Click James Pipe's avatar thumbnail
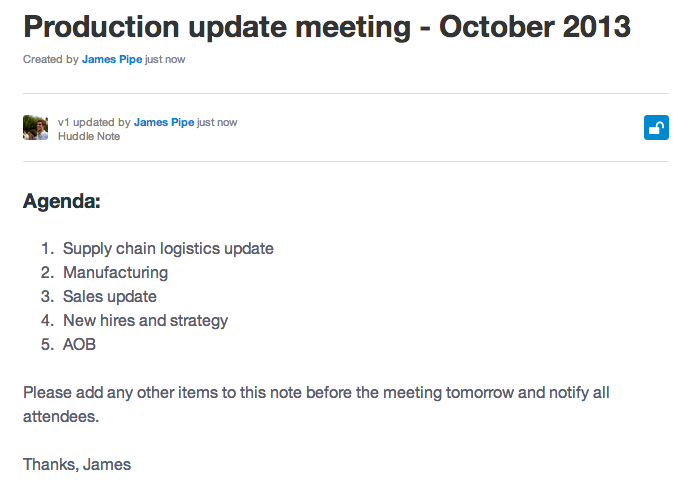The image size is (691, 498). pyautogui.click(x=35, y=127)
